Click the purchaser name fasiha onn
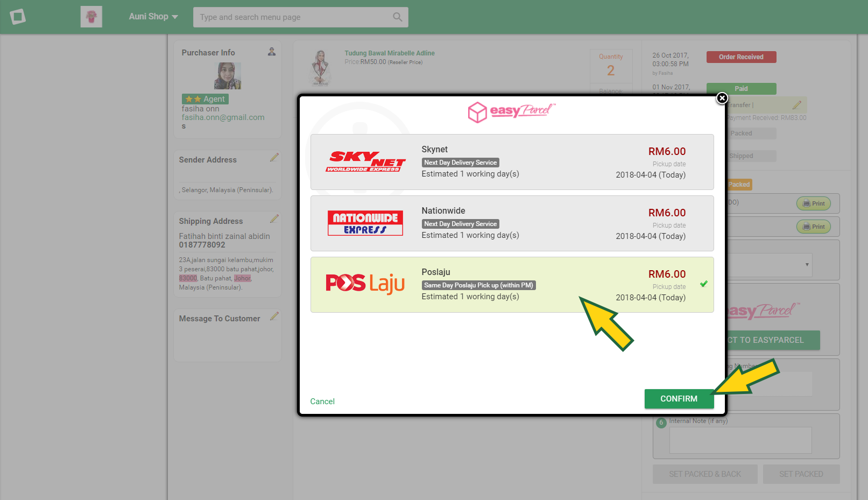Image resolution: width=868 pixels, height=500 pixels. [x=200, y=109]
